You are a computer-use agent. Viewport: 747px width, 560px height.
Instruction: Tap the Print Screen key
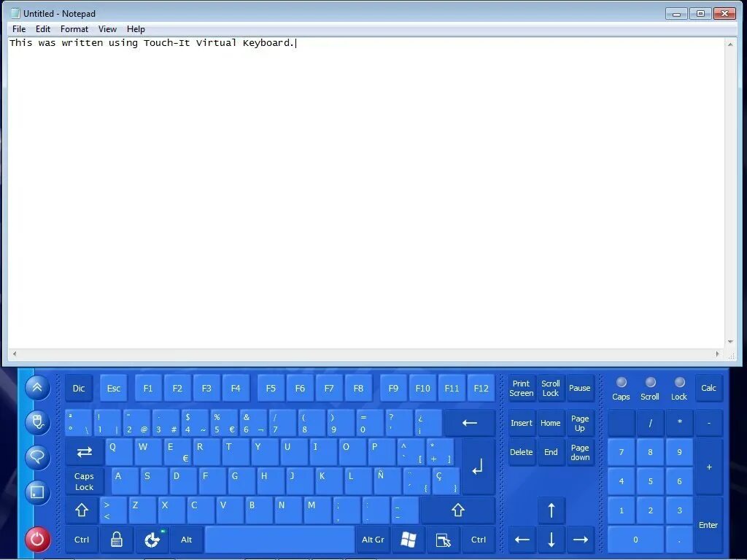[x=521, y=388]
